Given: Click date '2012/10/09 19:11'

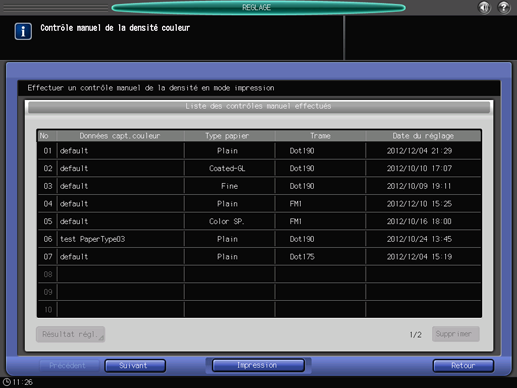Looking at the screenshot, I should [x=419, y=186].
